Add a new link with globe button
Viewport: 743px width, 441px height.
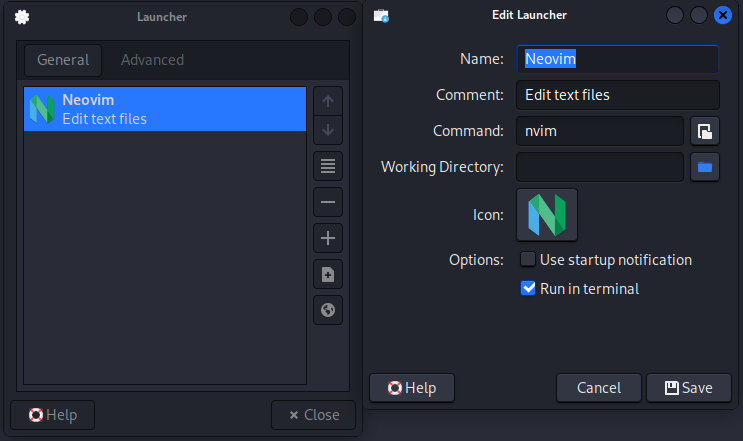328,310
